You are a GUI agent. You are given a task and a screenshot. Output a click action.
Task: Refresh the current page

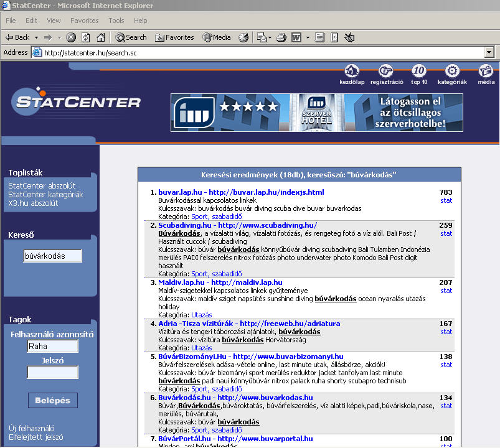[x=85, y=37]
